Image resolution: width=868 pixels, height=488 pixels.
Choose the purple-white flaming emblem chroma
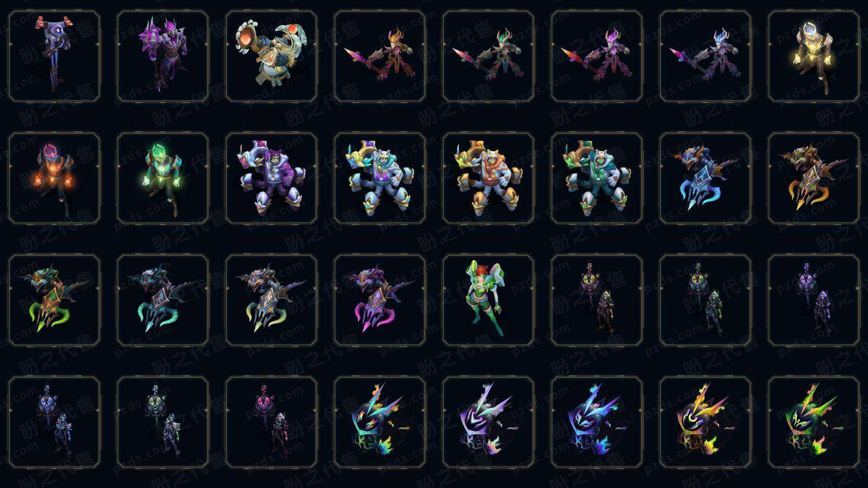click(488, 422)
